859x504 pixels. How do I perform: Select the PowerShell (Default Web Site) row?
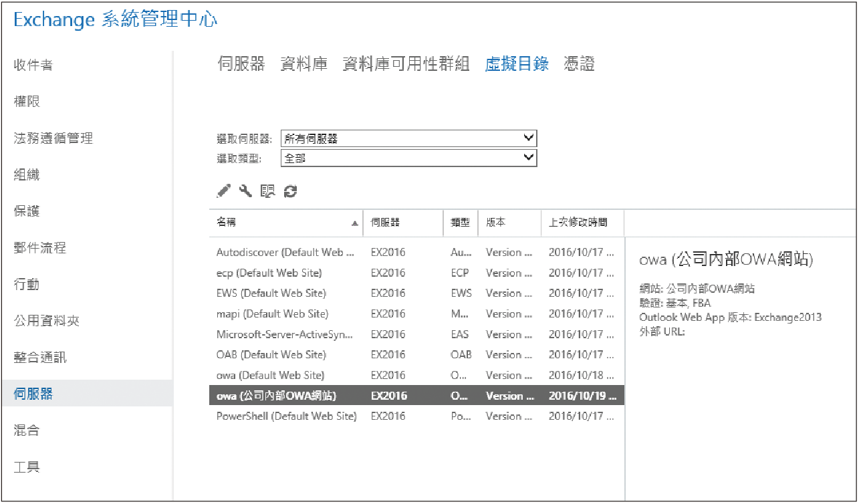(416, 416)
